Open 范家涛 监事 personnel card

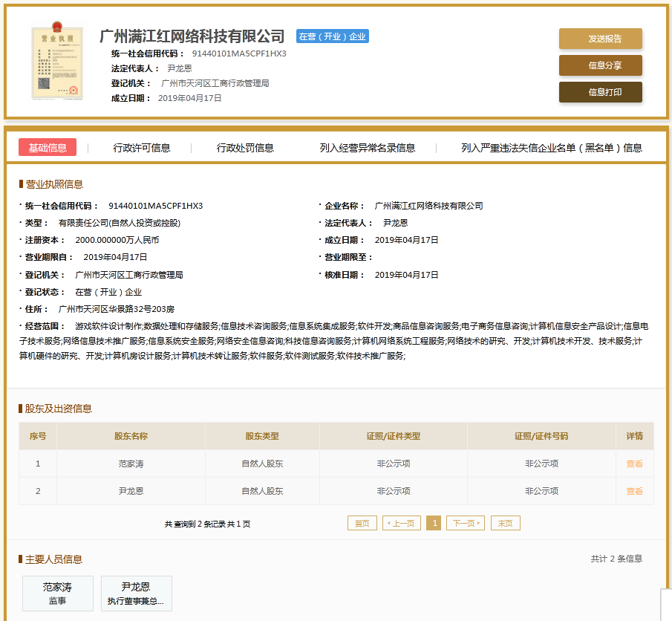[58, 594]
